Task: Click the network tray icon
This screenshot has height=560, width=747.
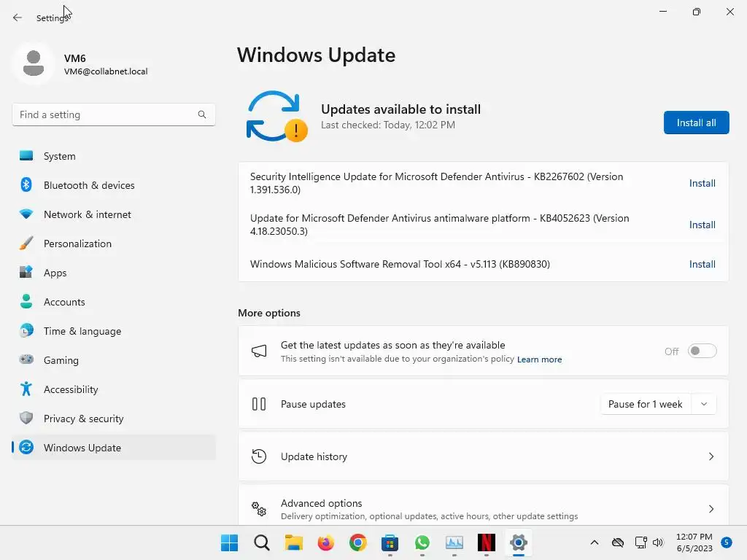Action: 640,542
